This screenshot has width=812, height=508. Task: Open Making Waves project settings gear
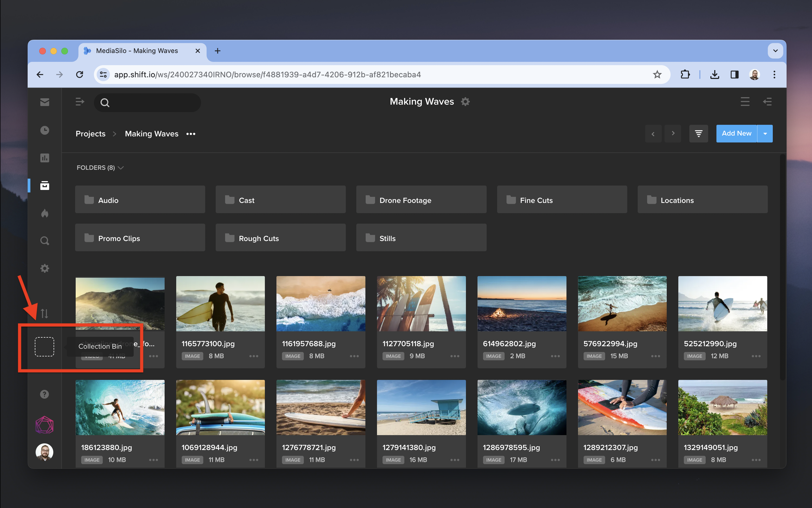tap(465, 102)
